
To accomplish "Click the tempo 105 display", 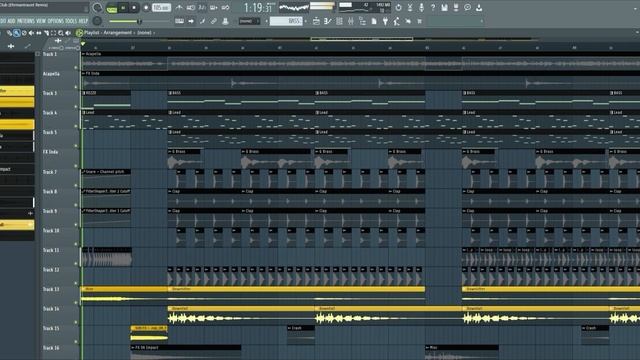I will [x=161, y=8].
